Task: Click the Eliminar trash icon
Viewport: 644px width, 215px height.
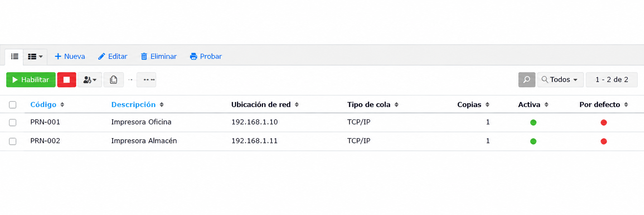Action: (144, 56)
